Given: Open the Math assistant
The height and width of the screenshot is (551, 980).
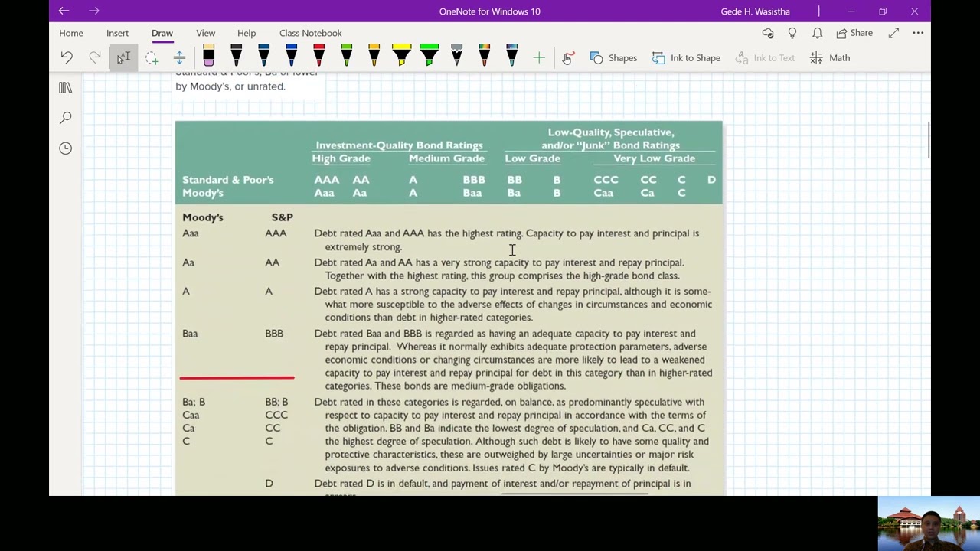Looking at the screenshot, I should click(x=830, y=57).
